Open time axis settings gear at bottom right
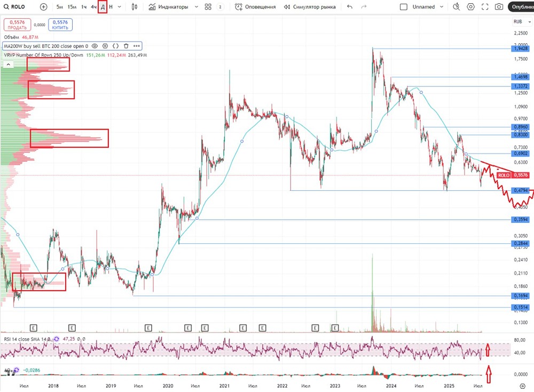This screenshot has height=392, width=534. click(x=522, y=386)
